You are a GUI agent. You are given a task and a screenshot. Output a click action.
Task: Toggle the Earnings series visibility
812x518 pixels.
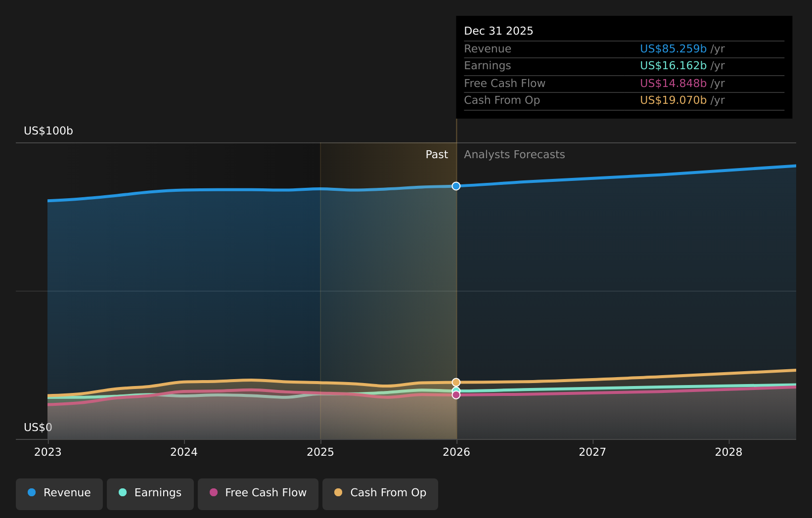(150, 493)
